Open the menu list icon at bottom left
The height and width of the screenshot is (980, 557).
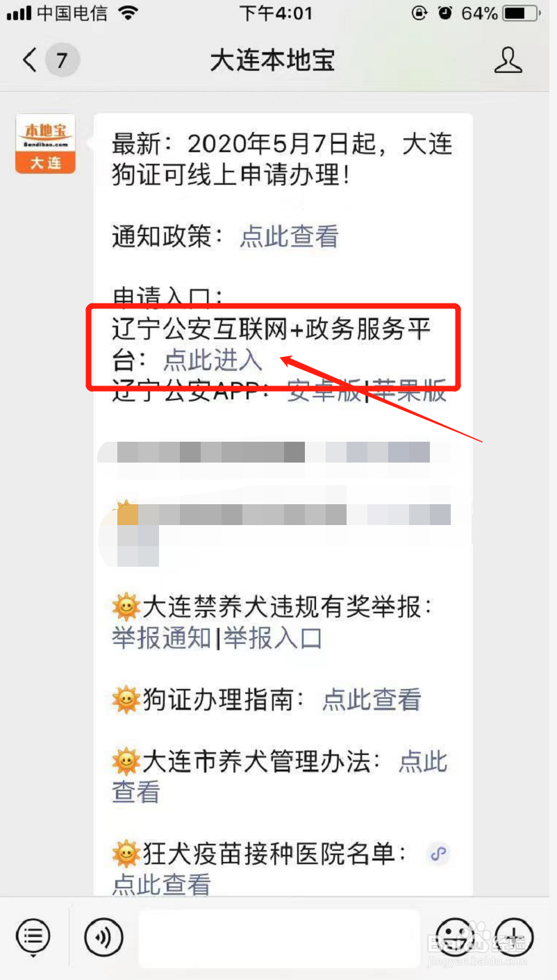[33, 938]
